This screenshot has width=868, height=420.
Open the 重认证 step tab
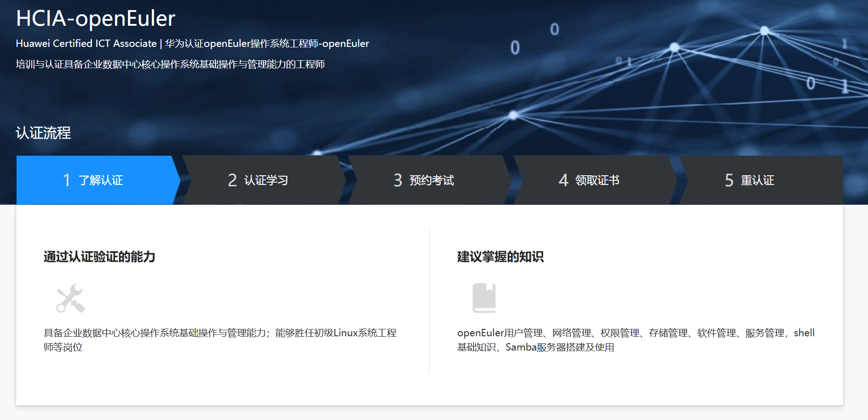click(761, 180)
